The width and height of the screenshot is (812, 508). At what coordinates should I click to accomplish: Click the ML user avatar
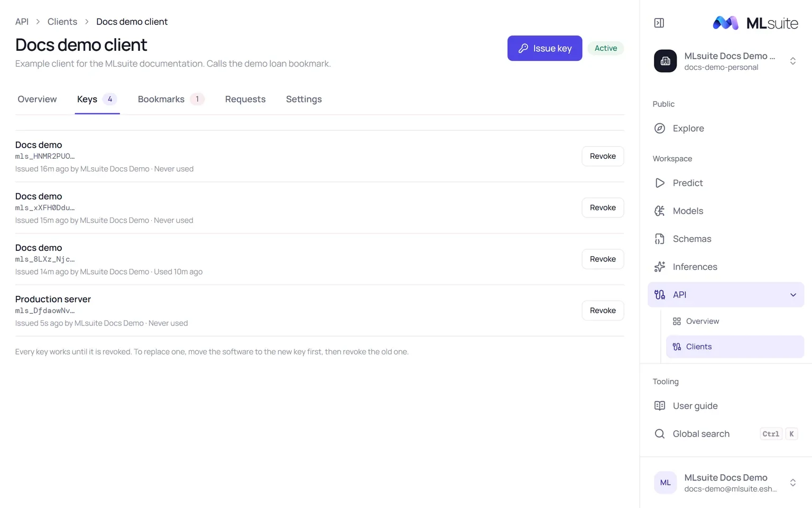pyautogui.click(x=665, y=483)
